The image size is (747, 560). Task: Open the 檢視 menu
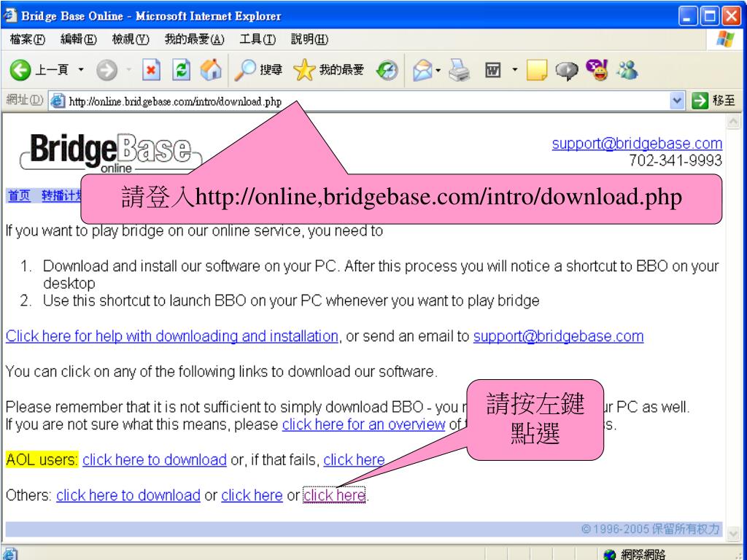[129, 40]
